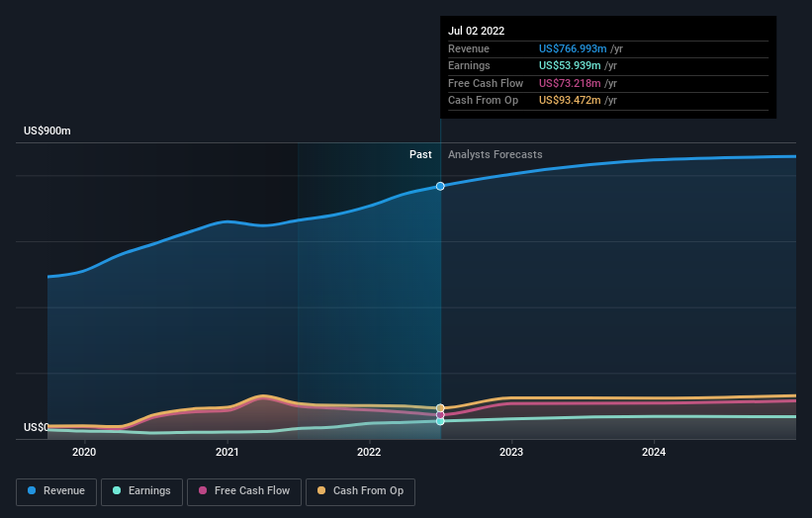Click the US$900m y-axis label

(x=47, y=130)
